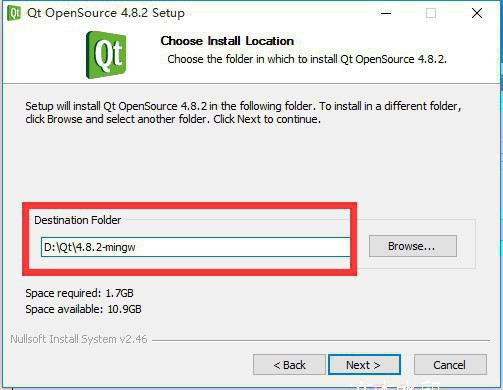Click the window title Qt OpenSource 4.8.2 Setup

tap(106, 13)
